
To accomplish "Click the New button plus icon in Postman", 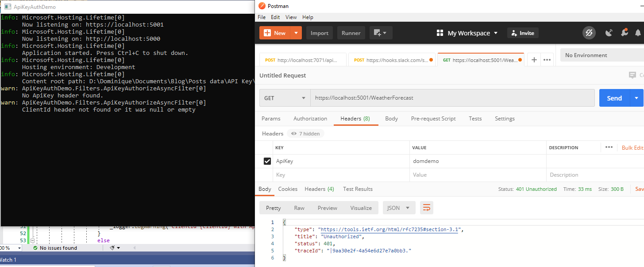I will tap(267, 33).
